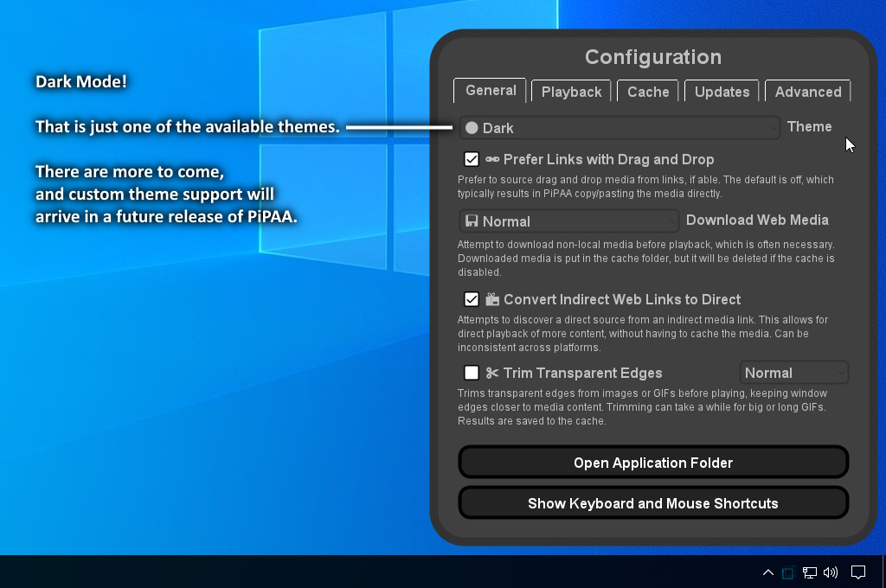Viewport: 886px width, 588px height.
Task: Click description starting 'Attempts to discover a direct source'
Action: click(643, 333)
